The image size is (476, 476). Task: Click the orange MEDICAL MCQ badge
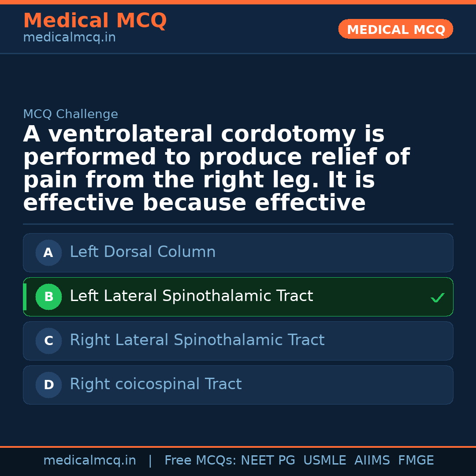click(395, 29)
